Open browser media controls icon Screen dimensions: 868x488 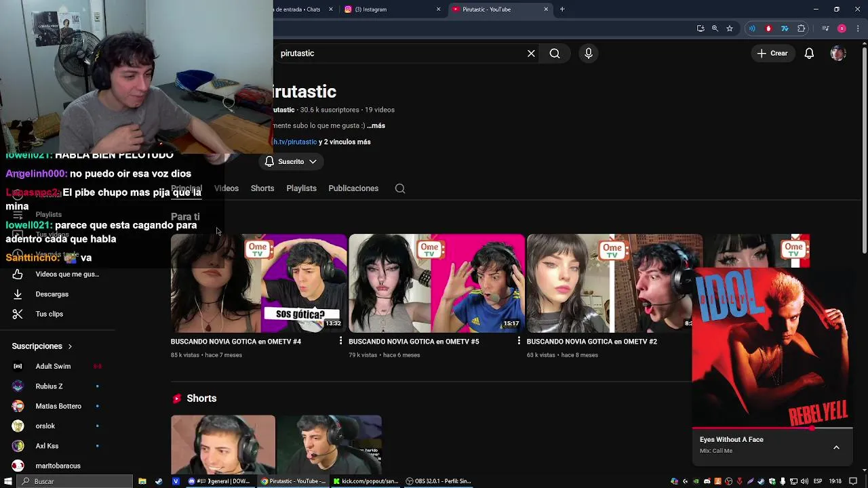click(x=825, y=28)
